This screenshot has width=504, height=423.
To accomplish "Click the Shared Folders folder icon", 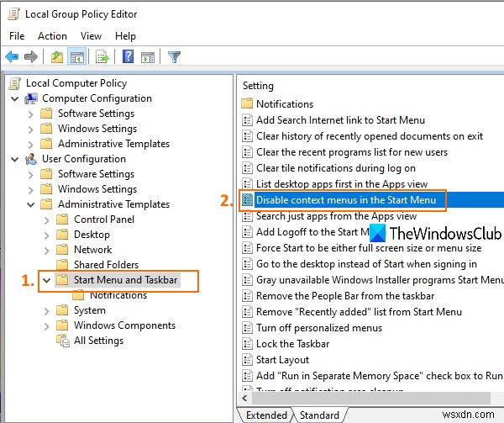I will coord(62,264).
